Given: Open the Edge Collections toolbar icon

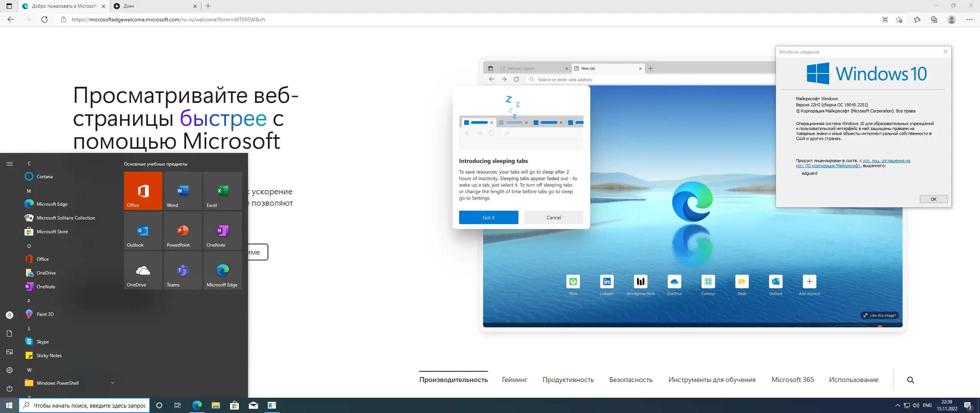Looking at the screenshot, I should click(x=934, y=20).
